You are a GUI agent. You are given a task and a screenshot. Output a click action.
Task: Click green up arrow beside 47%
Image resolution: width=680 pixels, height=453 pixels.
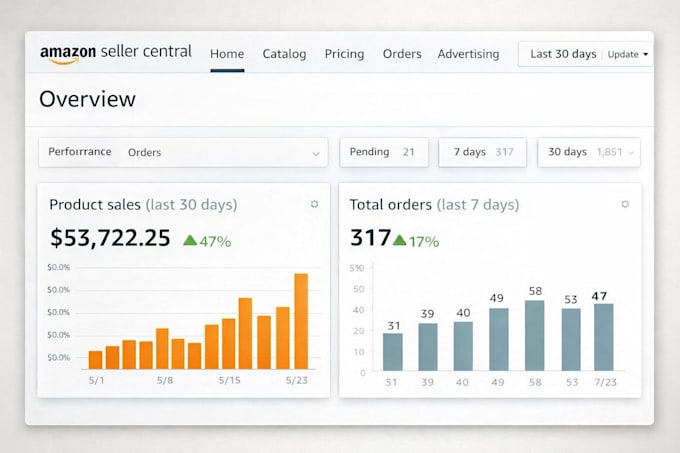190,240
